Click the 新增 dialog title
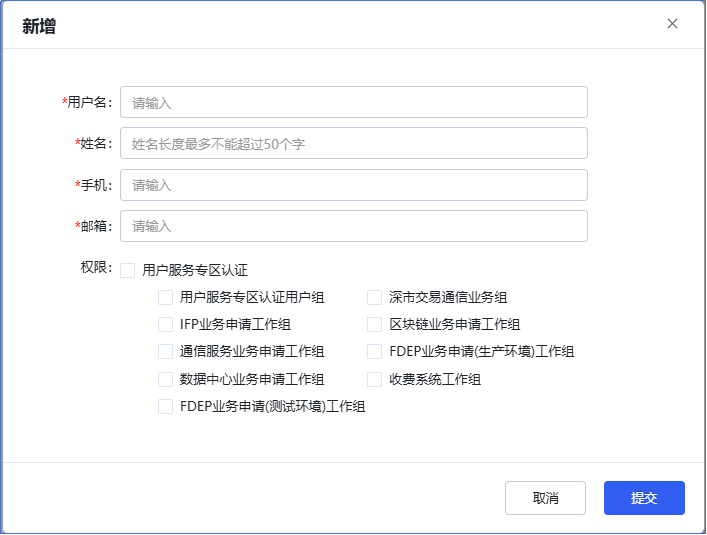 39,26
